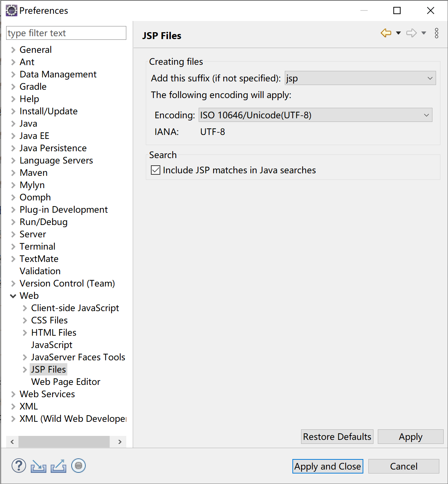
Task: Open the suffix dropdown showing jsp
Action: coord(360,78)
